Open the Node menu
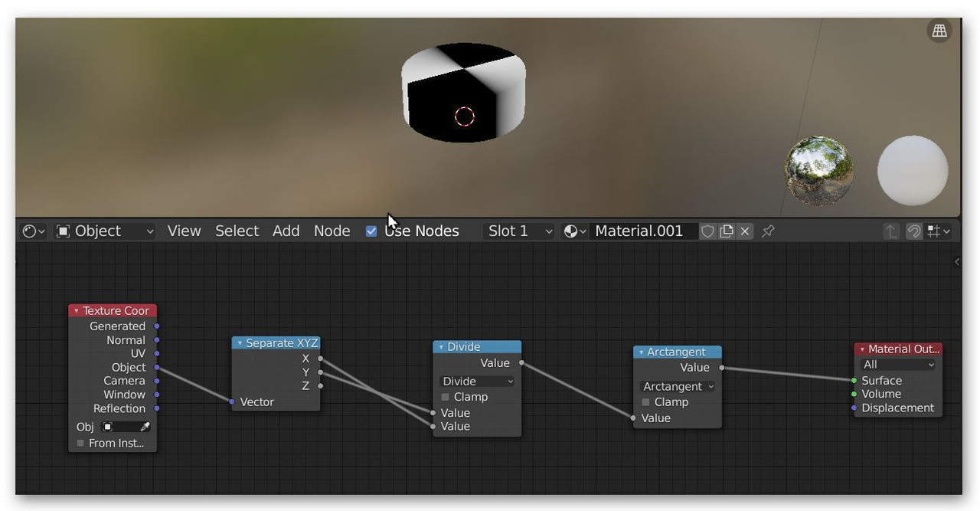 [332, 231]
